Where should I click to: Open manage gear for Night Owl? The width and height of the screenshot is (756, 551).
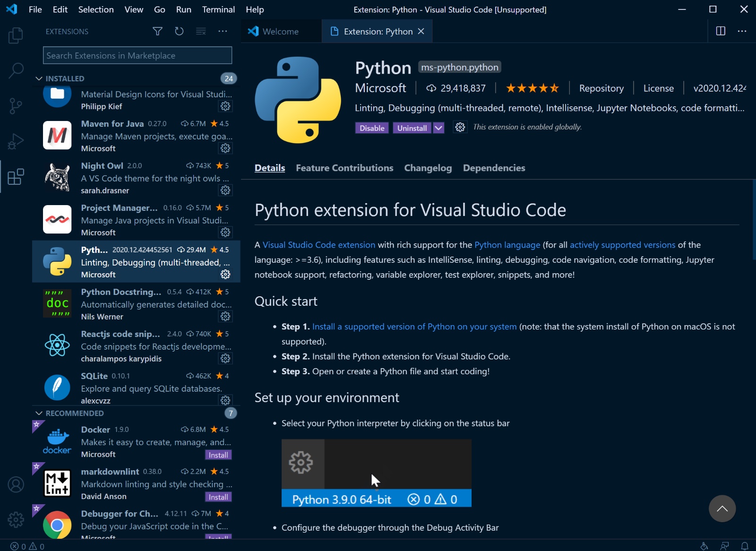coord(225,190)
